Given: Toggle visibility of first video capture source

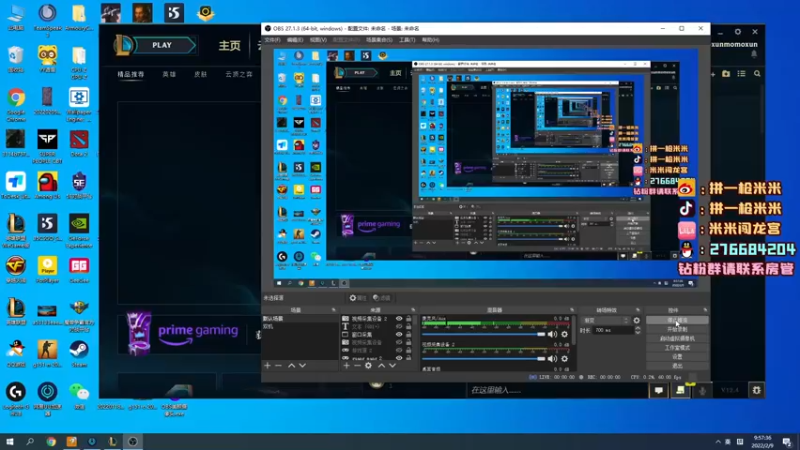Looking at the screenshot, I should pos(399,318).
